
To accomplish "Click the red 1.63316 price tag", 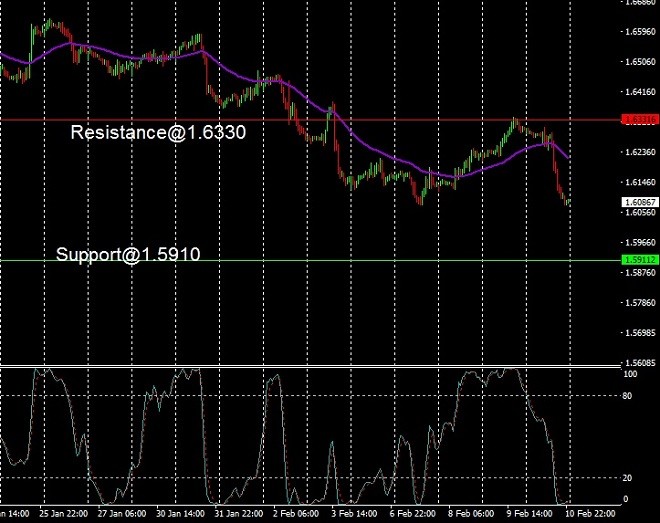I will click(x=640, y=119).
